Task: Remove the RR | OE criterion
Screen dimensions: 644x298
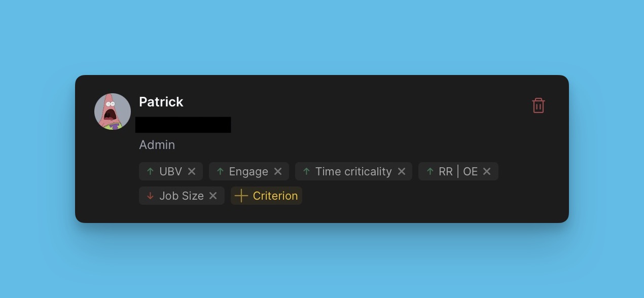Action: tap(487, 171)
